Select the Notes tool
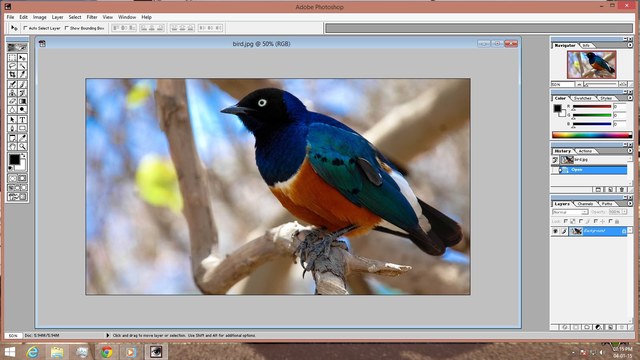This screenshot has width=640, height=360. tap(12, 138)
